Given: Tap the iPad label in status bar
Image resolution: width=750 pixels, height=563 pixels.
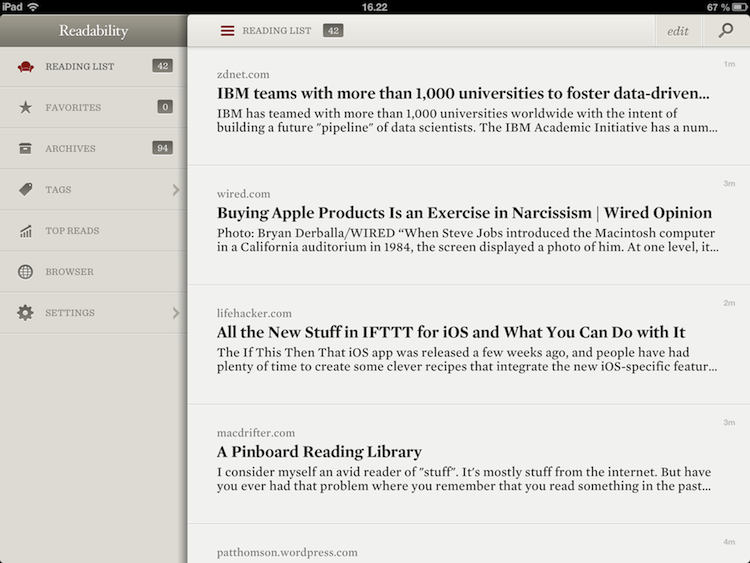Looking at the screenshot, I should point(12,7).
